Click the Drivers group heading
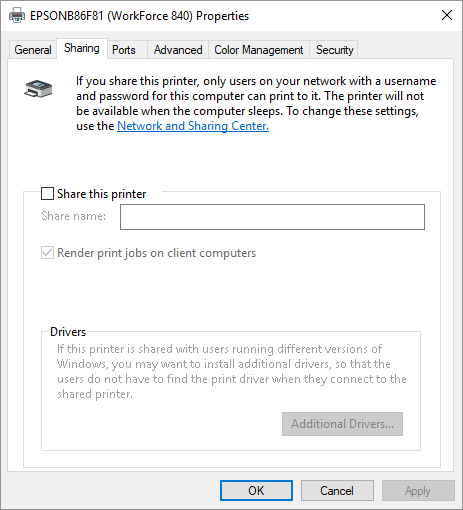Screen dimensions: 463x510 68,332
